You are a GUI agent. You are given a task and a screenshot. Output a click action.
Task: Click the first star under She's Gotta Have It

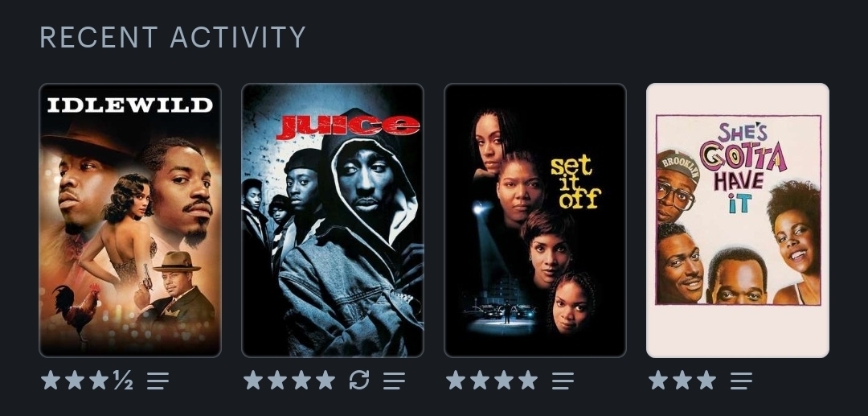point(658,380)
